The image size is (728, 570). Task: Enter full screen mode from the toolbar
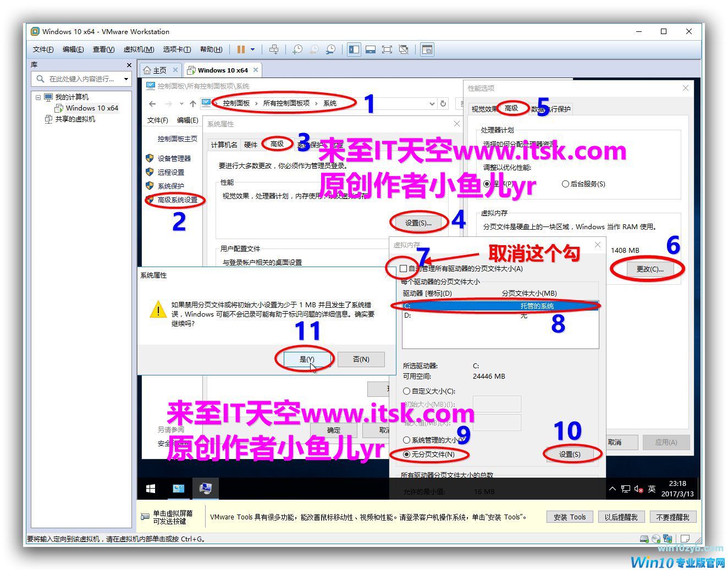(387, 49)
